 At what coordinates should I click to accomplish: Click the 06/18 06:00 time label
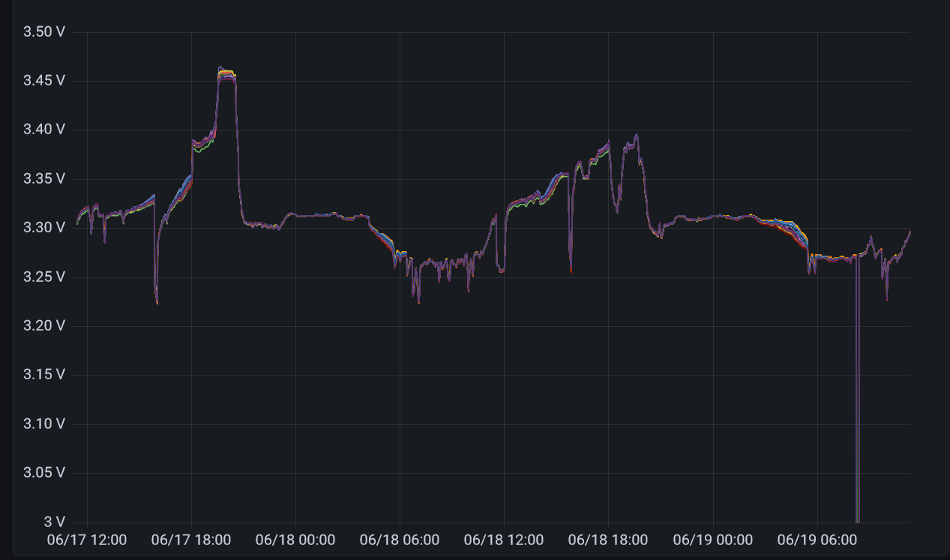click(400, 540)
